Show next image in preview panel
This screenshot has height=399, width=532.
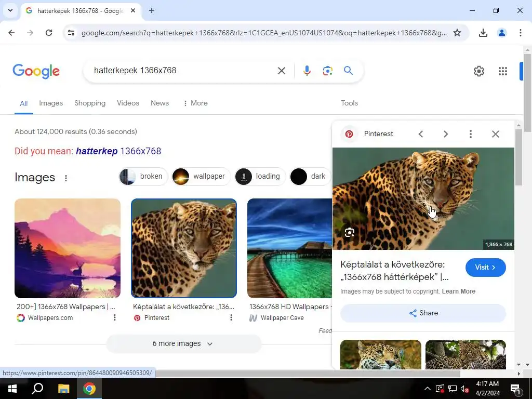pos(446,134)
